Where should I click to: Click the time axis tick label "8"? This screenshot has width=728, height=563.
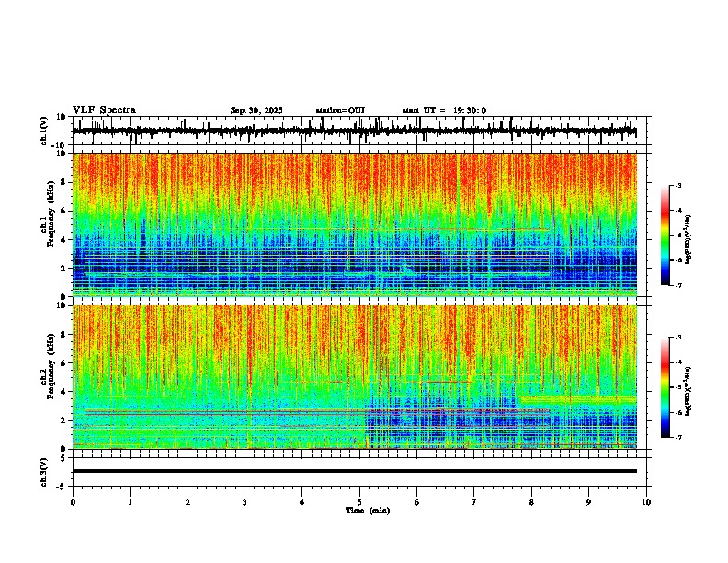531,502
